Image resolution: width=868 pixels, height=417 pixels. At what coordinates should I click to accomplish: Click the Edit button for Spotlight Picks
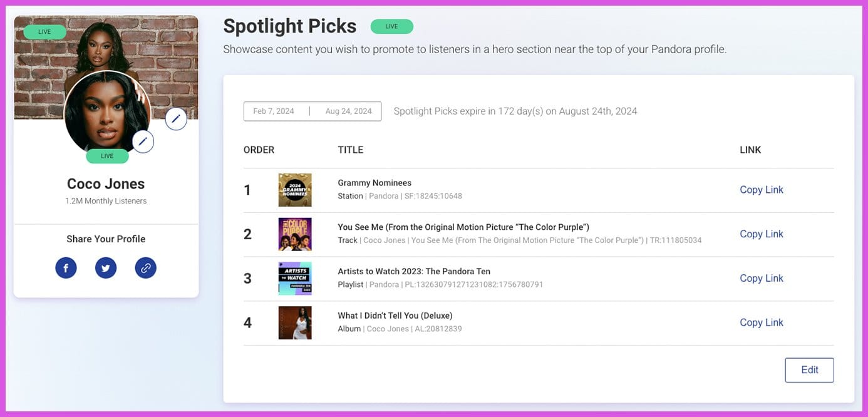[809, 369]
